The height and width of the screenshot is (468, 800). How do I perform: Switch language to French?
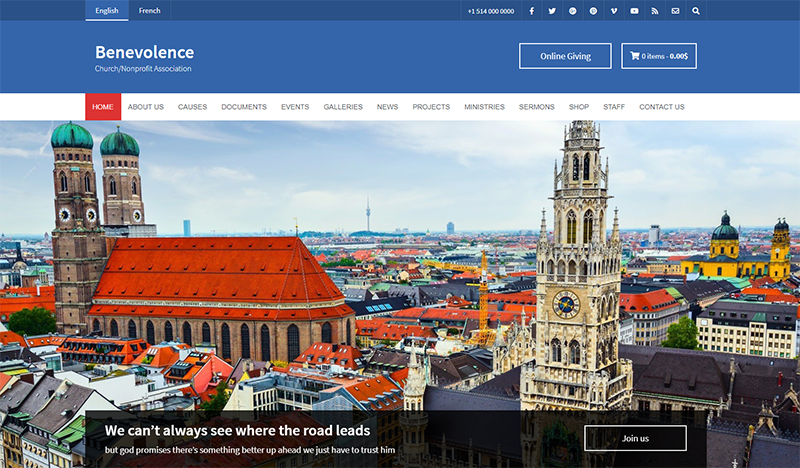pyautogui.click(x=149, y=10)
